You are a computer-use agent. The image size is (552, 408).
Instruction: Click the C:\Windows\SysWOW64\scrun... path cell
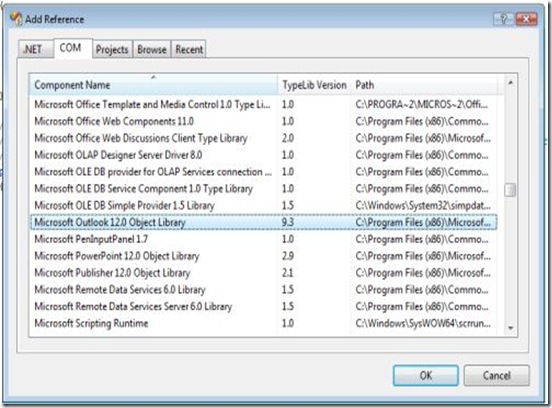point(423,324)
